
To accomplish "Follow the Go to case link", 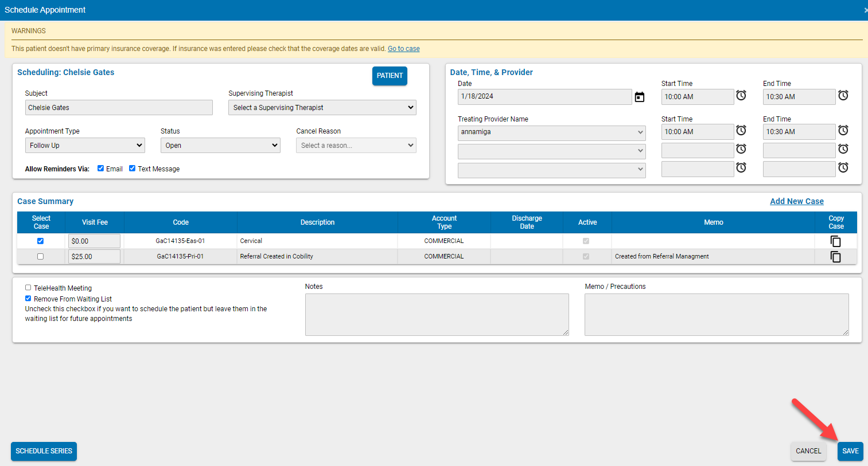I will pos(403,49).
